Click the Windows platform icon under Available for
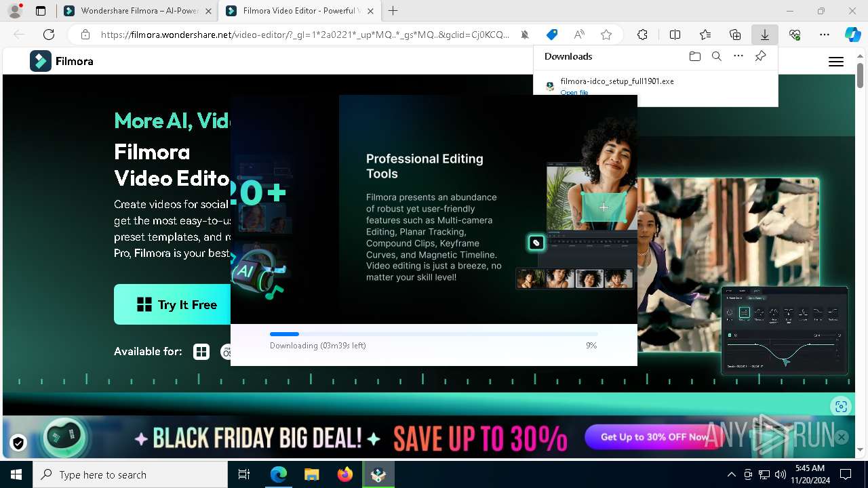This screenshot has height=488, width=868. pyautogui.click(x=201, y=352)
